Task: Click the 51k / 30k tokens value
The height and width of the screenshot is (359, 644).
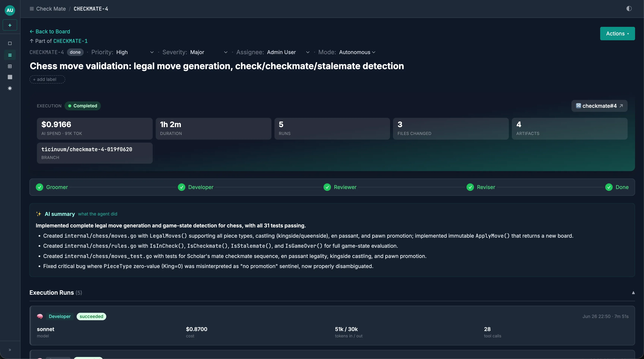Action: click(346, 329)
